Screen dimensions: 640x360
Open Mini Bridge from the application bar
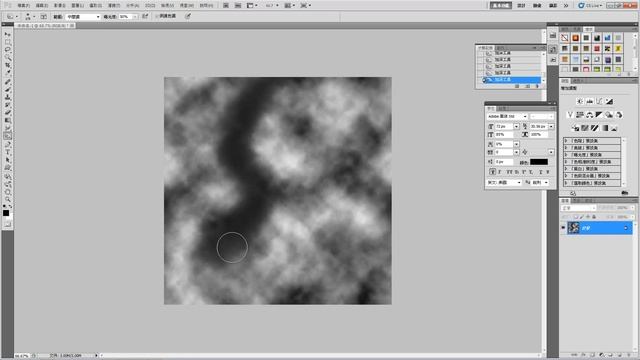tap(238, 5)
